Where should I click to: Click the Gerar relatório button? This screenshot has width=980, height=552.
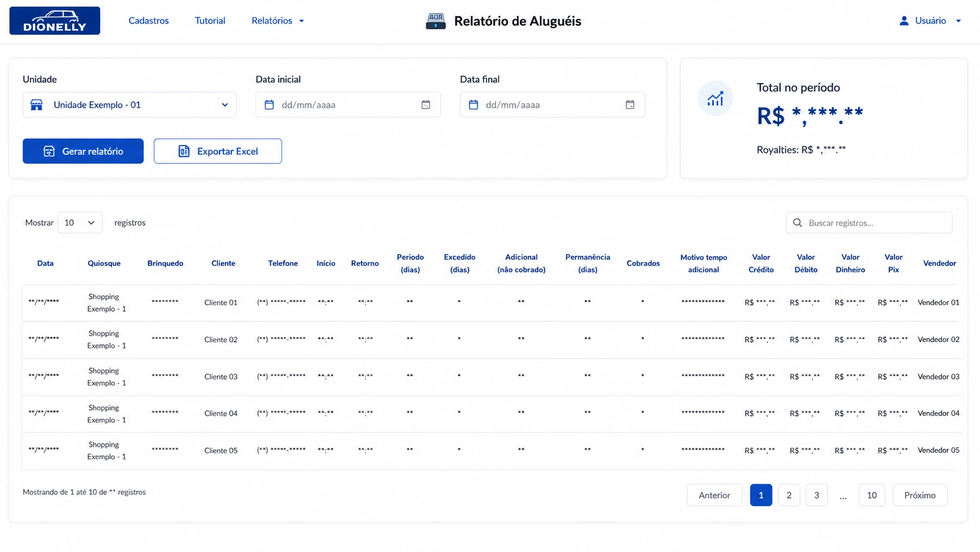(83, 151)
